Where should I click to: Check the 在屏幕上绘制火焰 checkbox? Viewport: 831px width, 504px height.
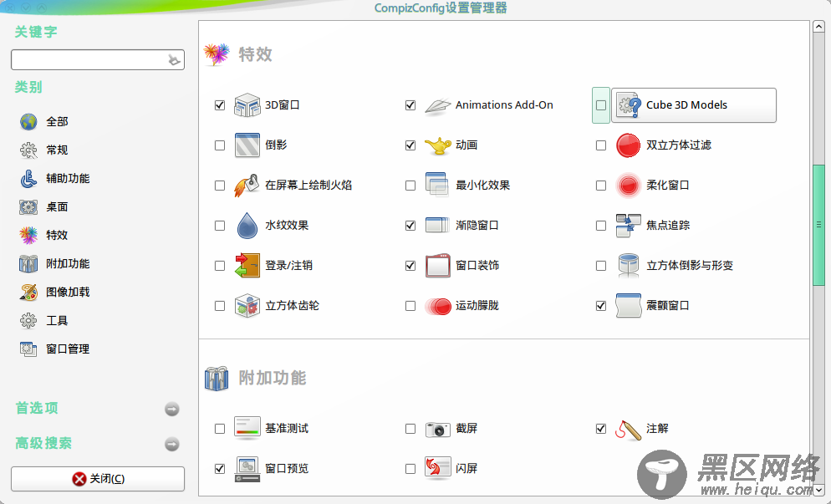tap(219, 186)
